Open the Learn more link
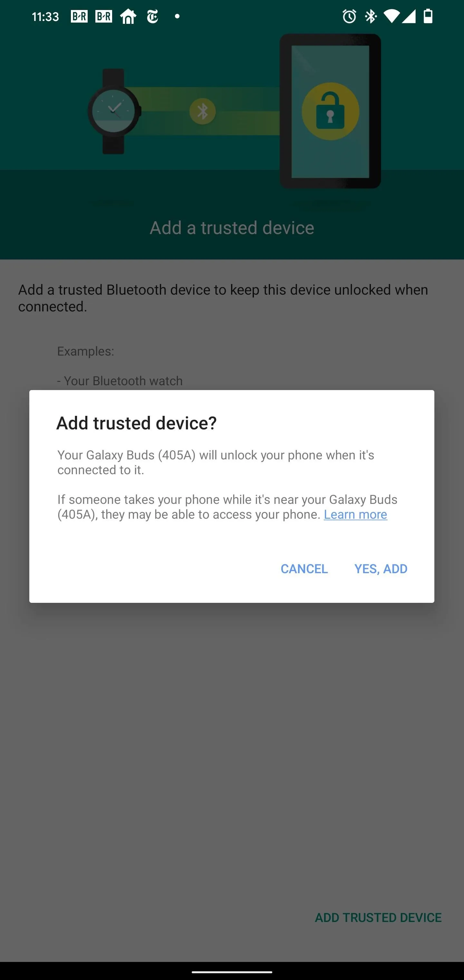The image size is (464, 980). (356, 514)
